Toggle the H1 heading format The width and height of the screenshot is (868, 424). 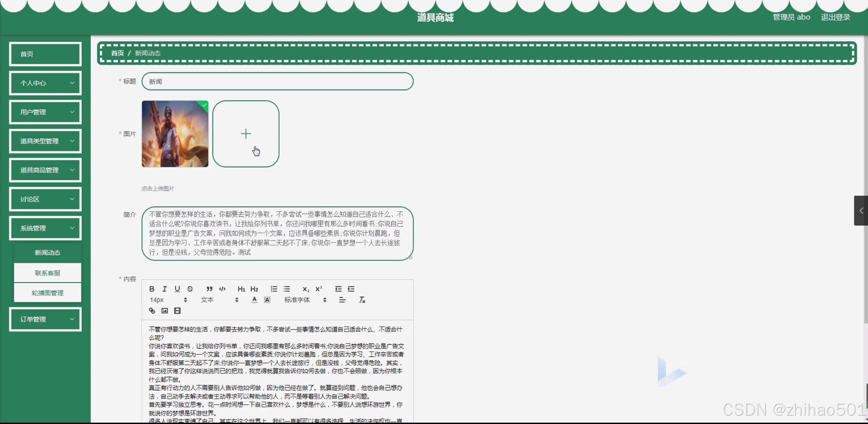tap(241, 289)
